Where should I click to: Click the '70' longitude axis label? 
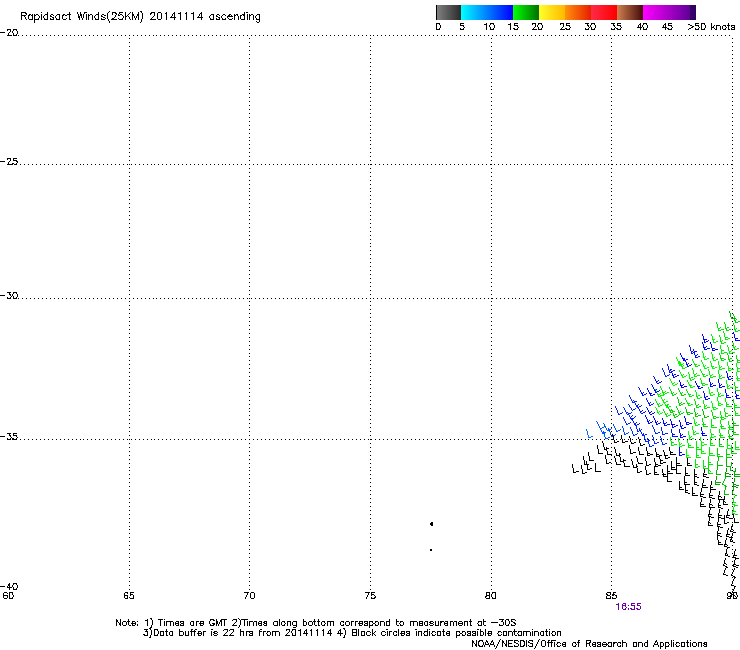(249, 596)
